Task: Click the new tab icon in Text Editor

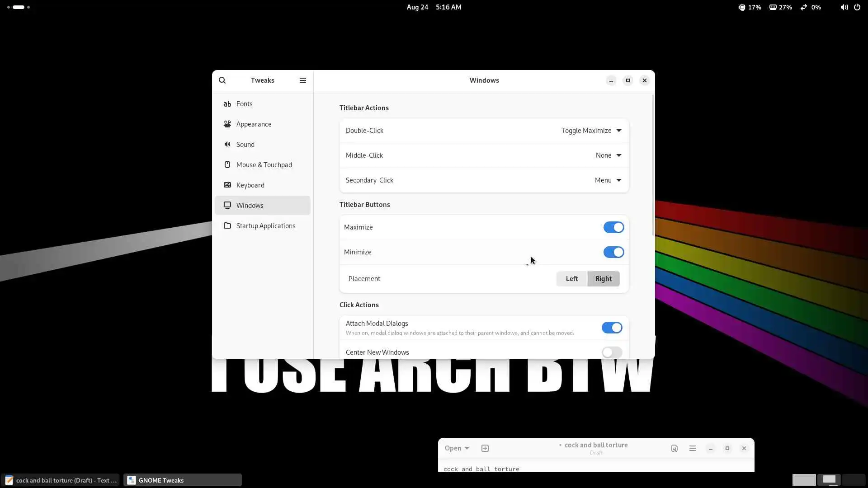Action: point(485,448)
